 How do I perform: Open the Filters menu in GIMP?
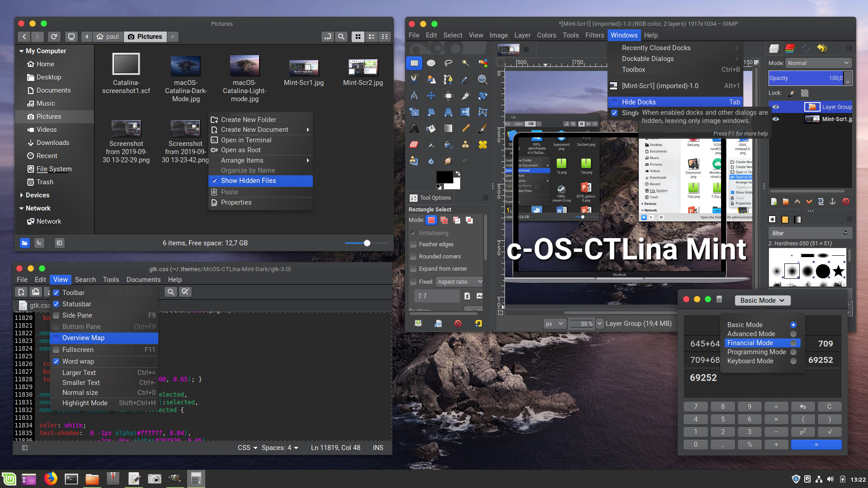[594, 35]
